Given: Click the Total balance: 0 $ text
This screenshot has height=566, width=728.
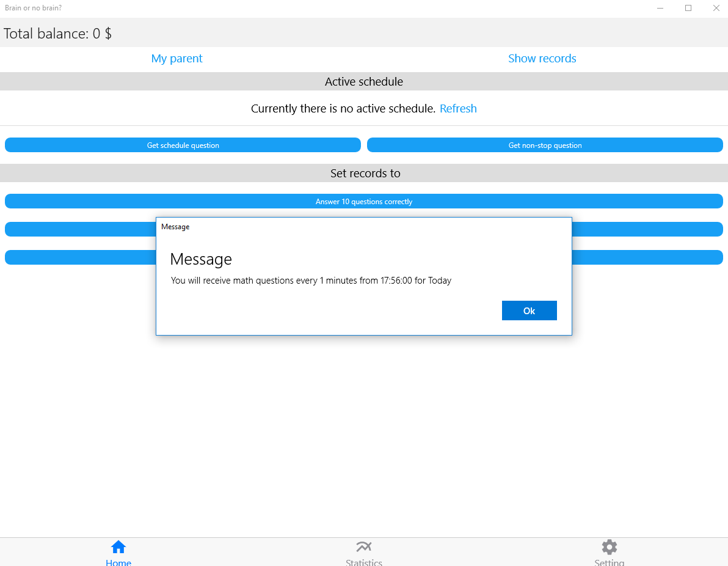Looking at the screenshot, I should [57, 34].
